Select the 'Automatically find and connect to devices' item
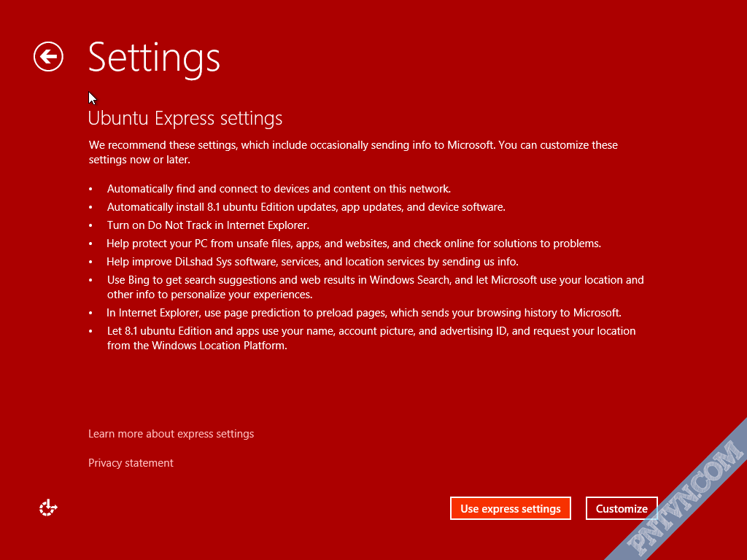 (x=279, y=189)
